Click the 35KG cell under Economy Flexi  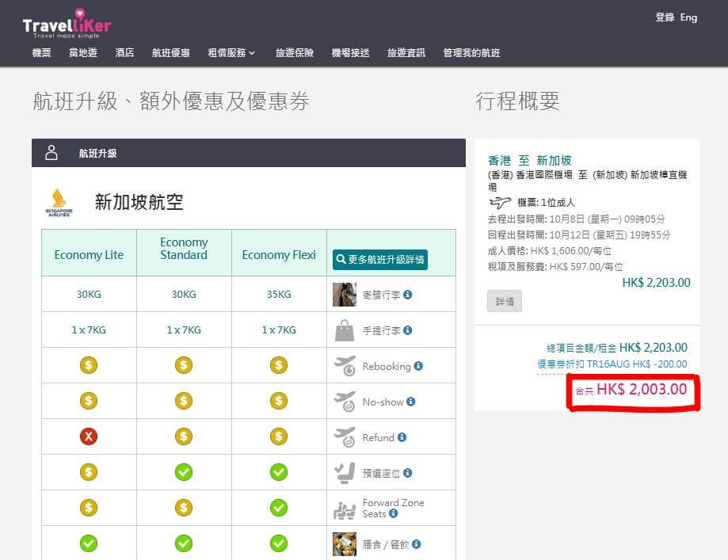279,295
